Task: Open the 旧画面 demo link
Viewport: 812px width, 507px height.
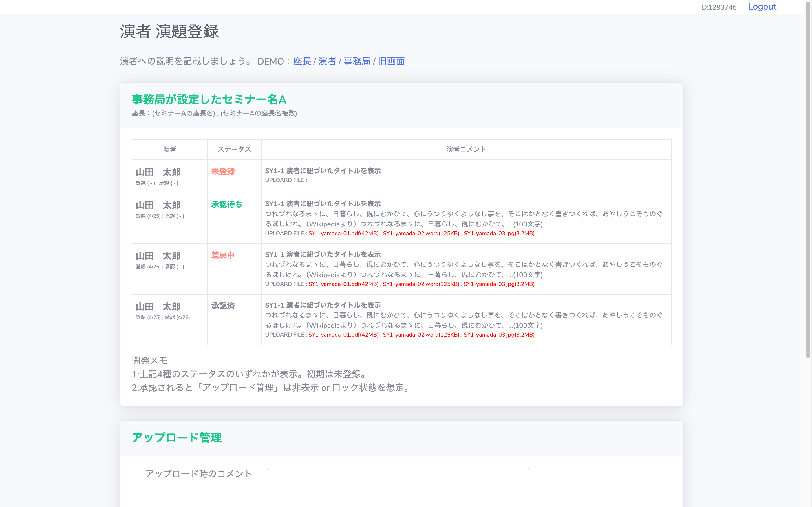Action: pos(391,61)
